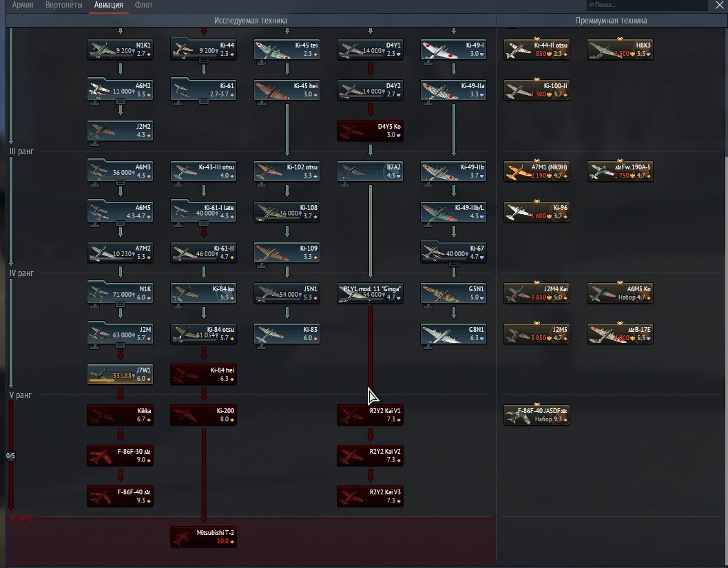Image resolution: width=728 pixels, height=568 pixels.
Task: Expand the Ki-44 aircraft group
Action: click(x=203, y=49)
